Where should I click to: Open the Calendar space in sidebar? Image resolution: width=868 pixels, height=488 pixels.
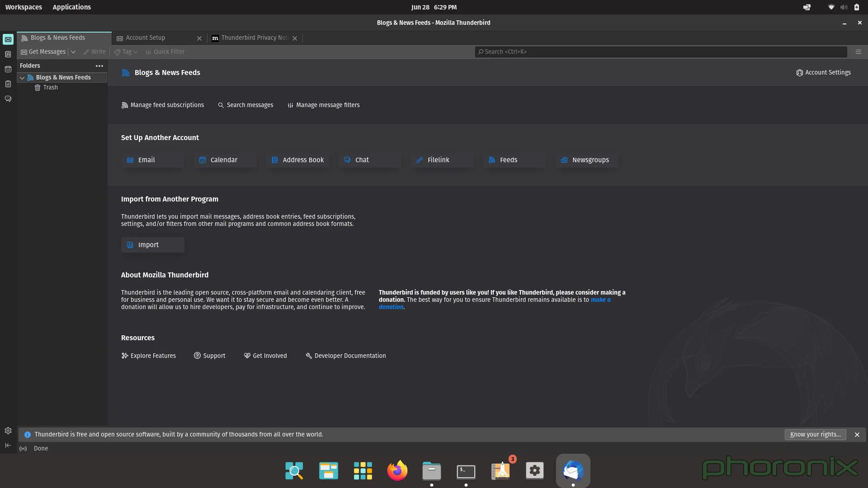click(x=8, y=69)
